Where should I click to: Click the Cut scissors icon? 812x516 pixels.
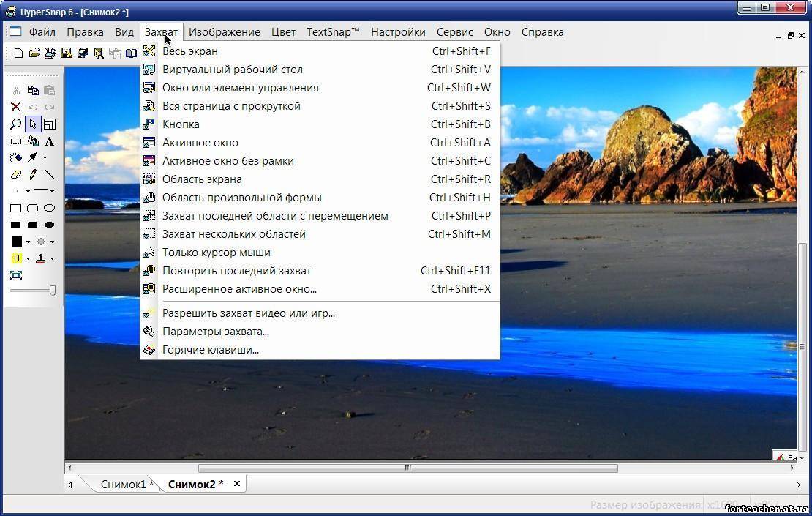click(15, 88)
